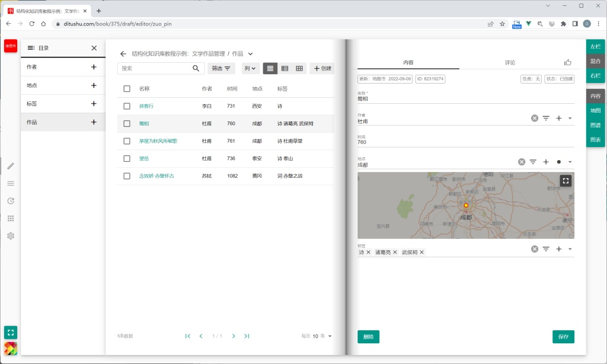This screenshot has width=607, height=364.
Task: Open the 侠客行 work link
Action: tap(146, 106)
